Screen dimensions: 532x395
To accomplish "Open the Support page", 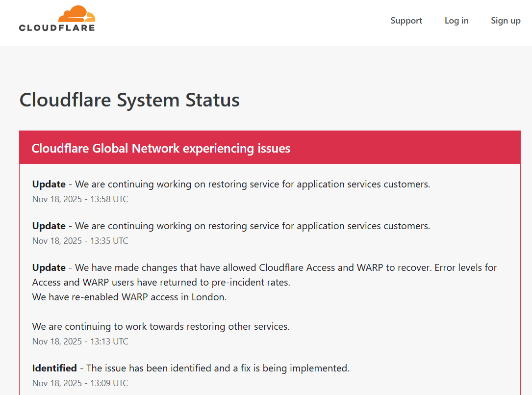I will pyautogui.click(x=406, y=21).
